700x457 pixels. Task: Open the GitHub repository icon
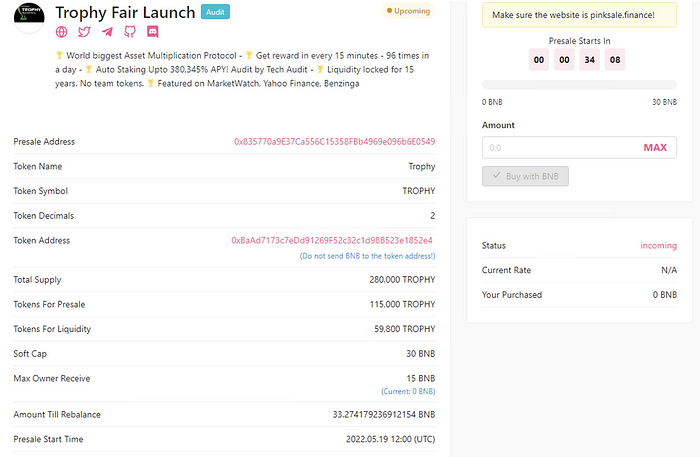(130, 32)
